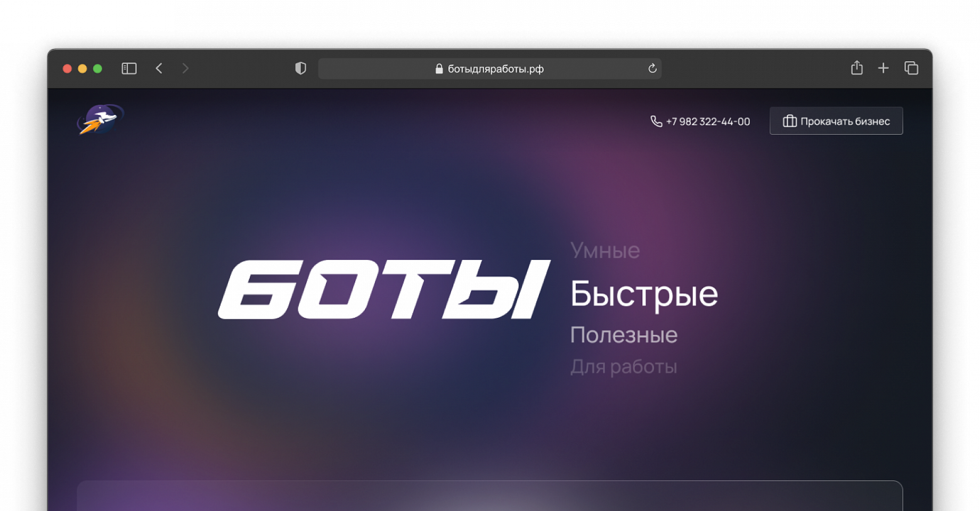Click the rocket logo in the site header
This screenshot has height=511, width=980.
point(101,119)
